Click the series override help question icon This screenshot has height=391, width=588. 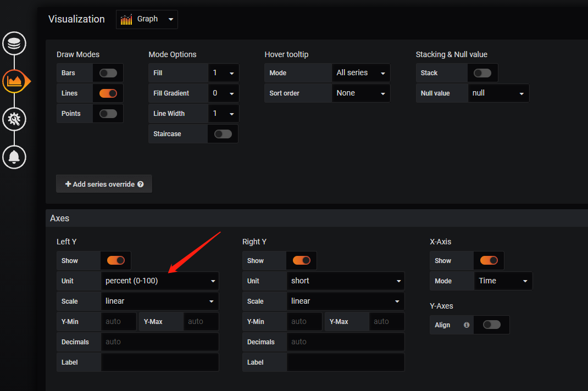141,185
